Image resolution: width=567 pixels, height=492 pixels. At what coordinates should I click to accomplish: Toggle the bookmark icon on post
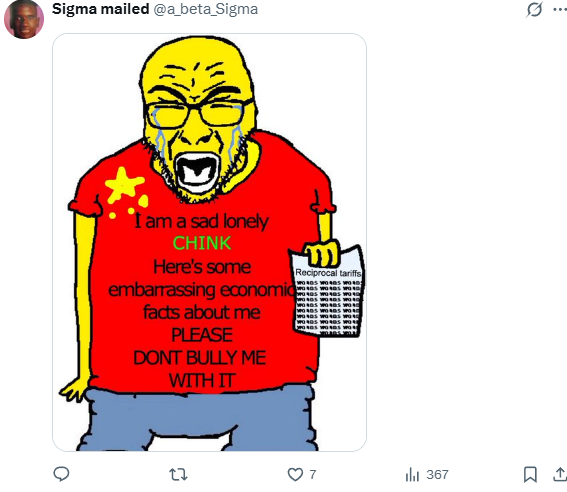530,474
